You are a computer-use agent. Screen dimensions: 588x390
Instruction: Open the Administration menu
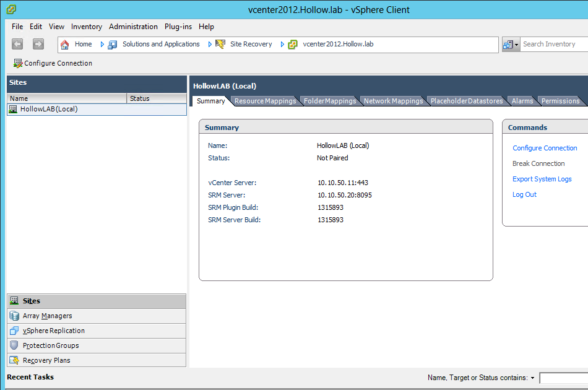(x=133, y=27)
